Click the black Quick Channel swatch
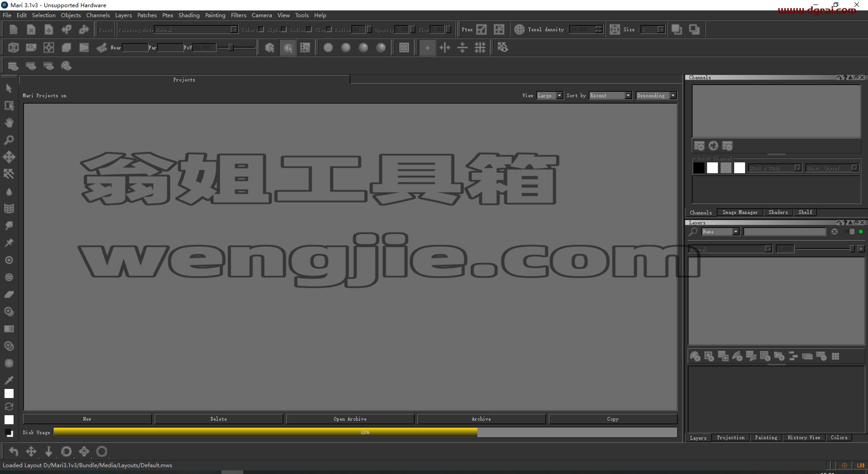The image size is (868, 474). (698, 168)
